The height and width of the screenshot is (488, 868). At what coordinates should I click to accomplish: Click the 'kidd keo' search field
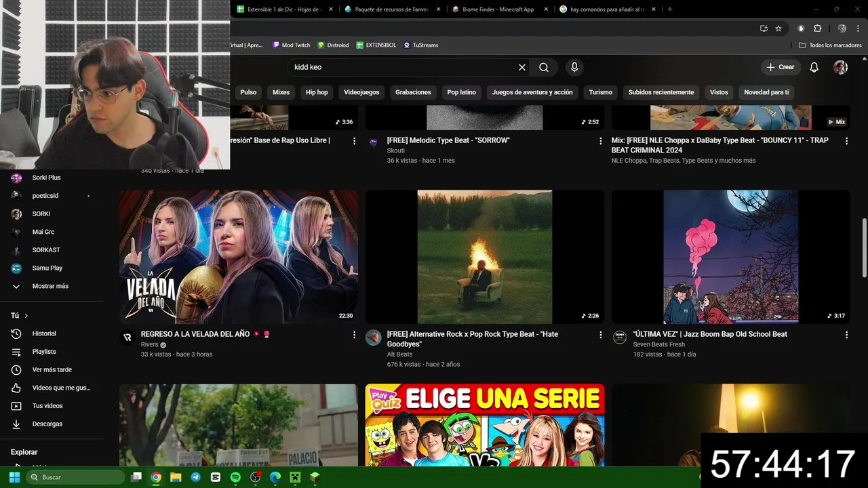[403, 67]
